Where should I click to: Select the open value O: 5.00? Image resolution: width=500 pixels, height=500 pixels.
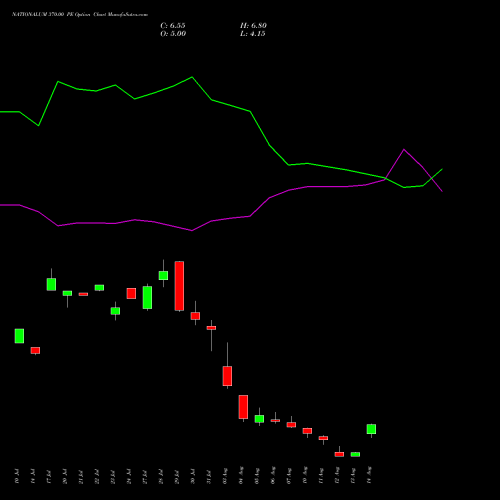[x=173, y=34]
